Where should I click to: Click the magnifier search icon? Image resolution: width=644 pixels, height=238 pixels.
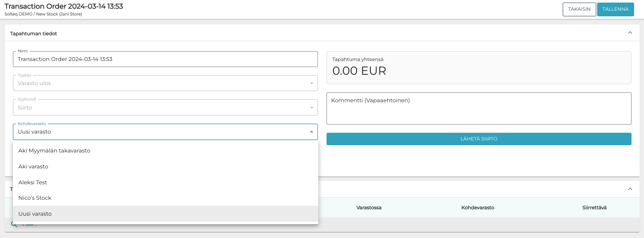[x=14, y=225]
